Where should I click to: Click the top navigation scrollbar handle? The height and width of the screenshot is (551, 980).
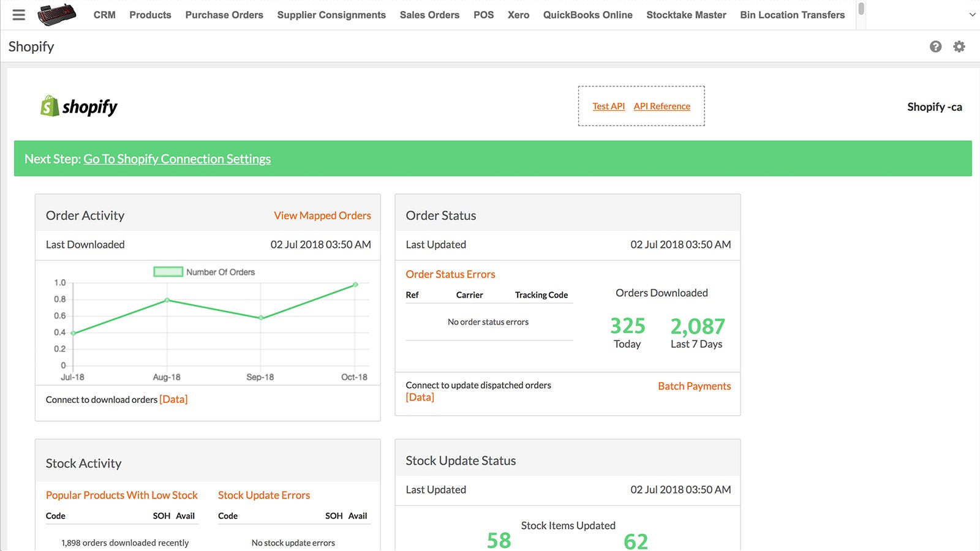click(x=861, y=9)
